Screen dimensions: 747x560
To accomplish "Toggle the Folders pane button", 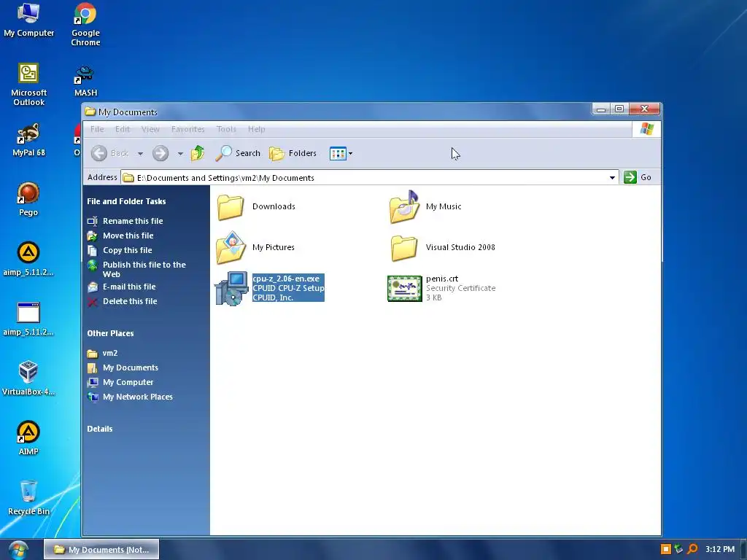I will 293,153.
